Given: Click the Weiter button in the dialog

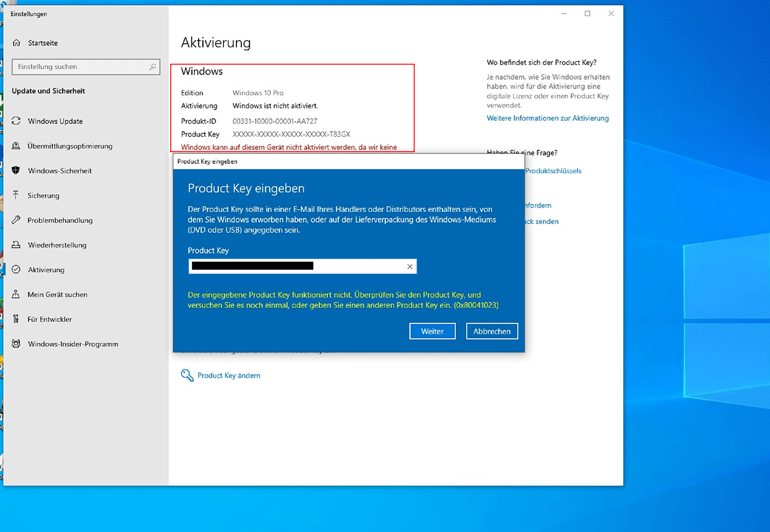Looking at the screenshot, I should (432, 331).
